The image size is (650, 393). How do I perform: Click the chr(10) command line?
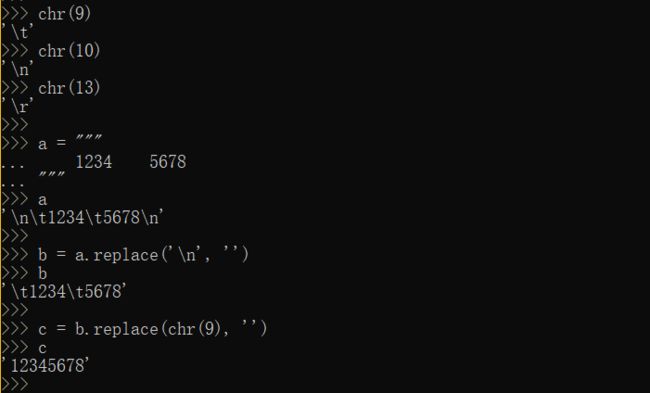[51, 51]
